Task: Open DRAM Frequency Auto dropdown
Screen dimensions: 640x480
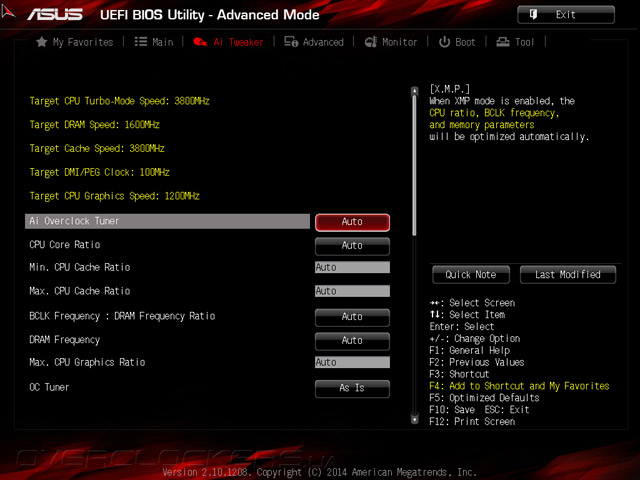Action: pos(352,341)
